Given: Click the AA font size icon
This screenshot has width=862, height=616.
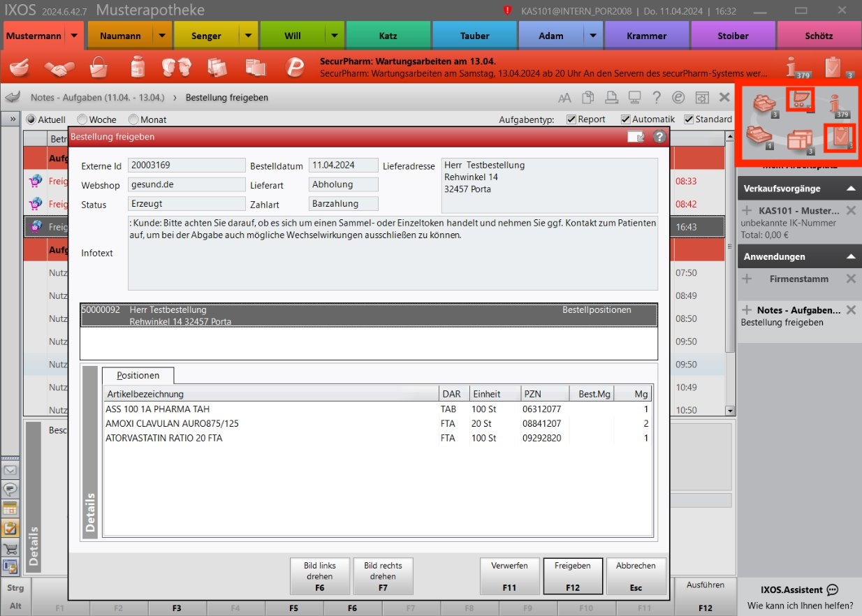Looking at the screenshot, I should click(564, 98).
